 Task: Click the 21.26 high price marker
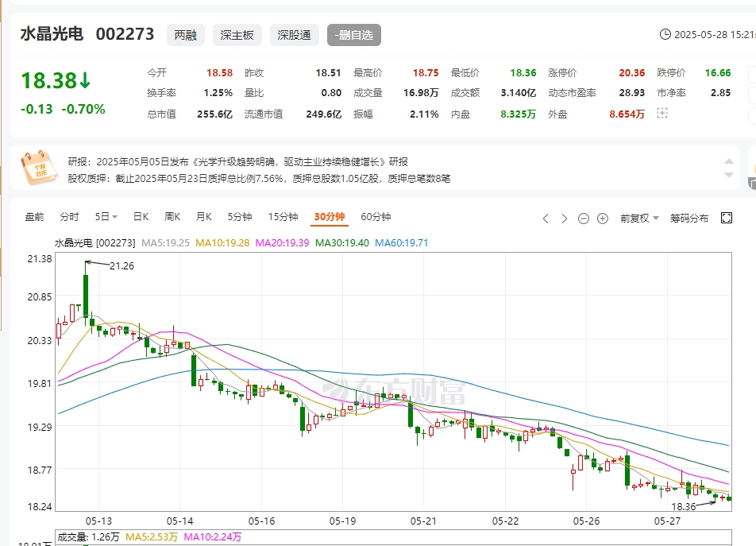click(x=121, y=265)
